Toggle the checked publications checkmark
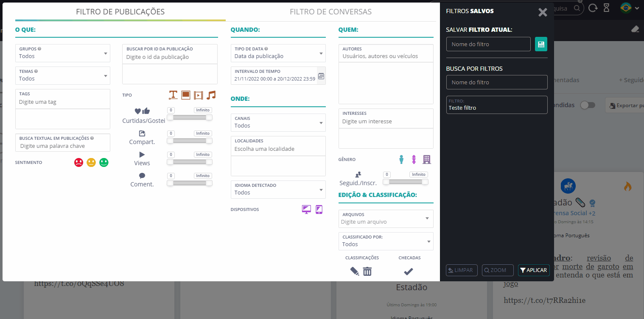 [x=409, y=272]
